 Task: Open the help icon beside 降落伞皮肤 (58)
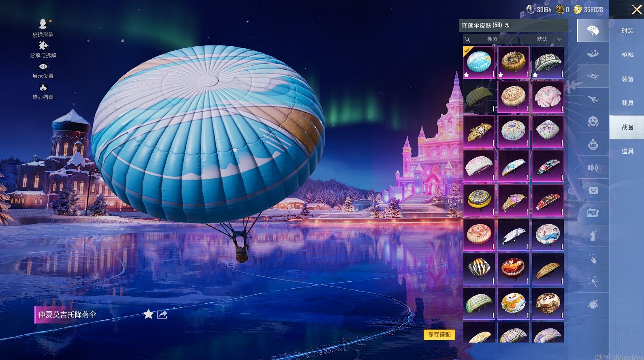507,26
